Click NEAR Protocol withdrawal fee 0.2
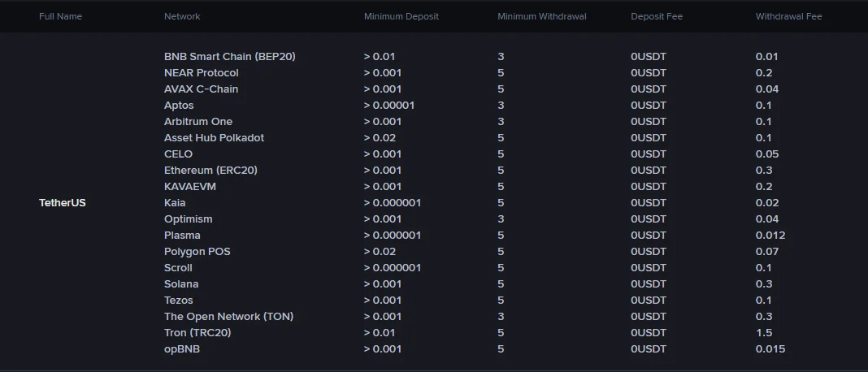This screenshot has height=372, width=868. click(x=764, y=72)
